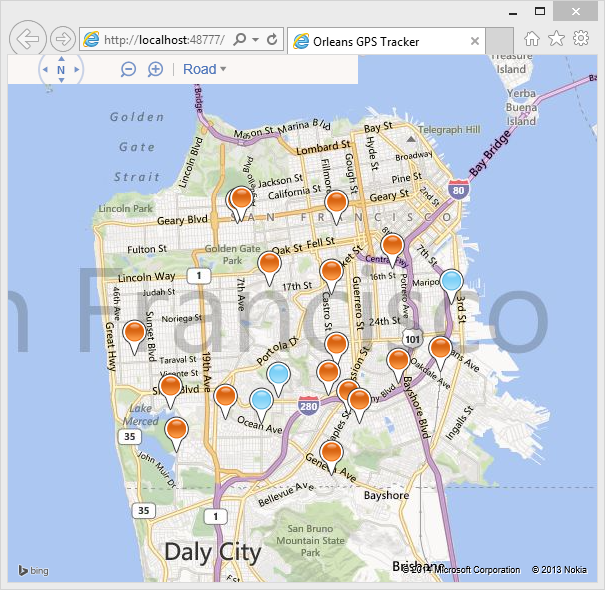The image size is (605, 590).
Task: Click the orange pushpin left of the Ocean Ave blue pin
Action: pyautogui.click(x=225, y=396)
